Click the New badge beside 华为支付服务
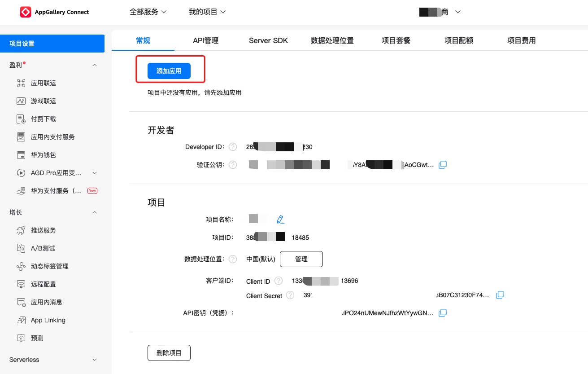Screen dimensions: 588x374 (x=92, y=191)
